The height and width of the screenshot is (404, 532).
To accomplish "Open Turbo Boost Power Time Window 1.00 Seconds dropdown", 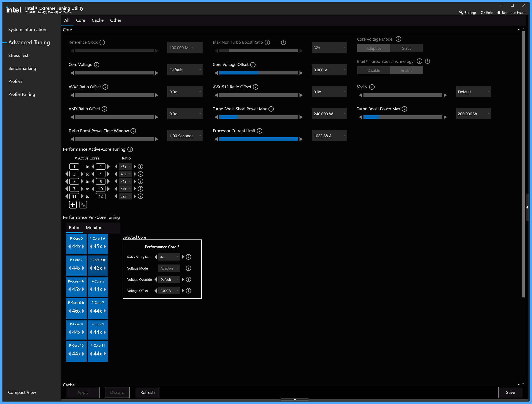I will (x=185, y=136).
